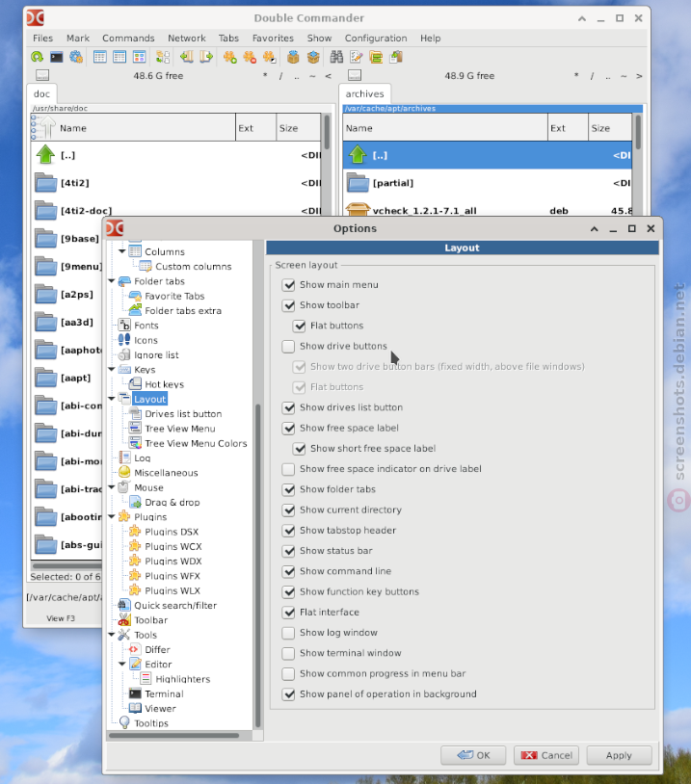Click the refresh icon in main toolbar
Viewport: 691px width, 784px height.
(37, 57)
